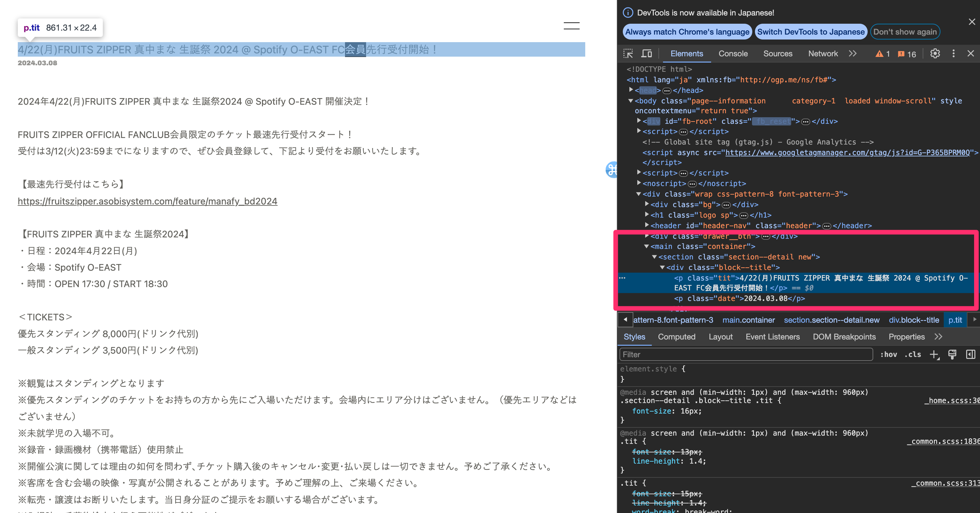Expand the head element node

[631, 90]
